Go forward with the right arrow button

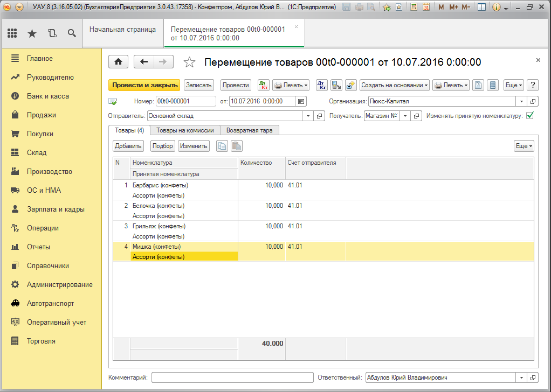pyautogui.click(x=163, y=62)
